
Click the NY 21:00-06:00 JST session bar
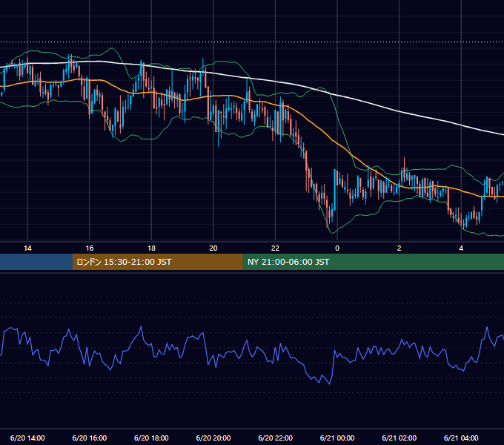pyautogui.click(x=373, y=262)
